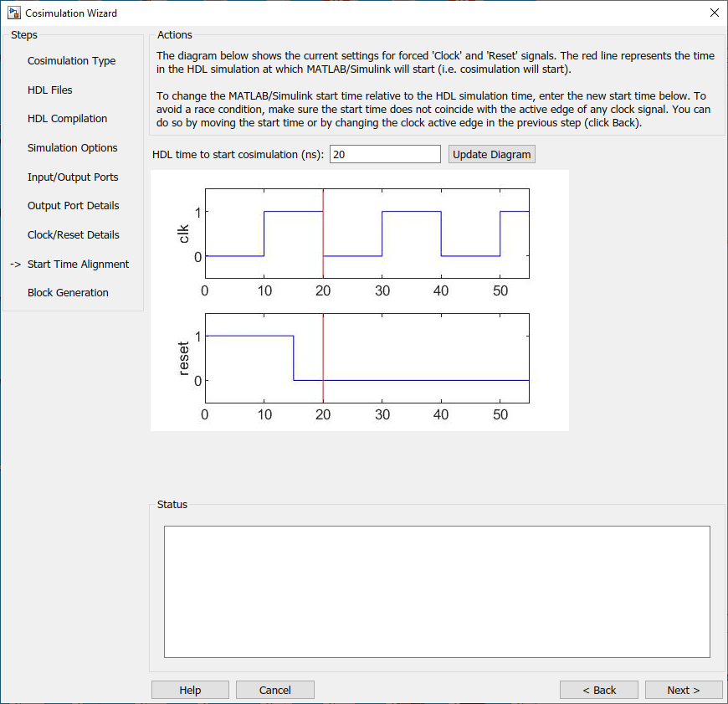Click the Next button to proceed

(684, 689)
